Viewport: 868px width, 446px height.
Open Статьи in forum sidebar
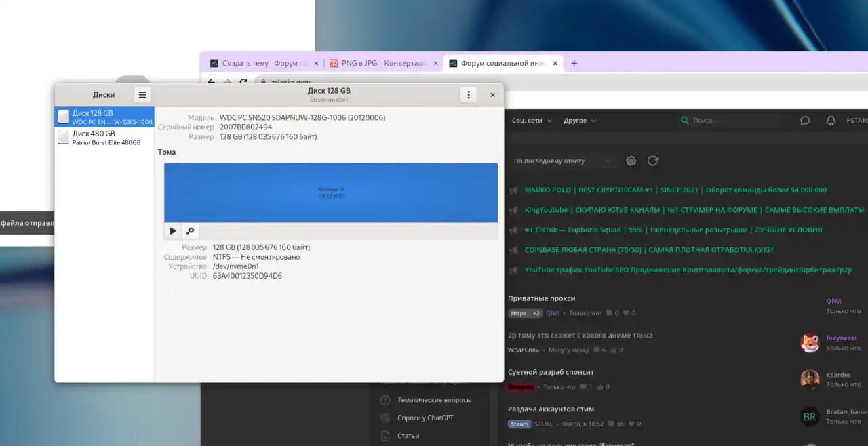408,436
